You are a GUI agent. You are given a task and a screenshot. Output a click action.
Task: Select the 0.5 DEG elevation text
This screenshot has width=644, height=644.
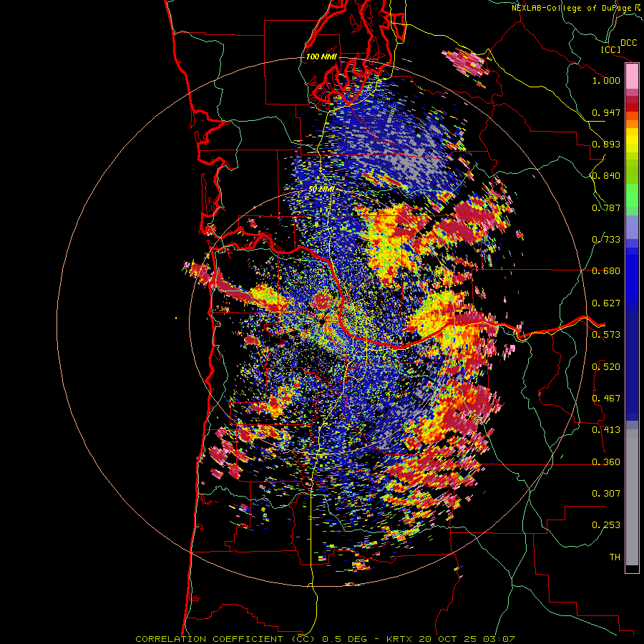(343, 639)
